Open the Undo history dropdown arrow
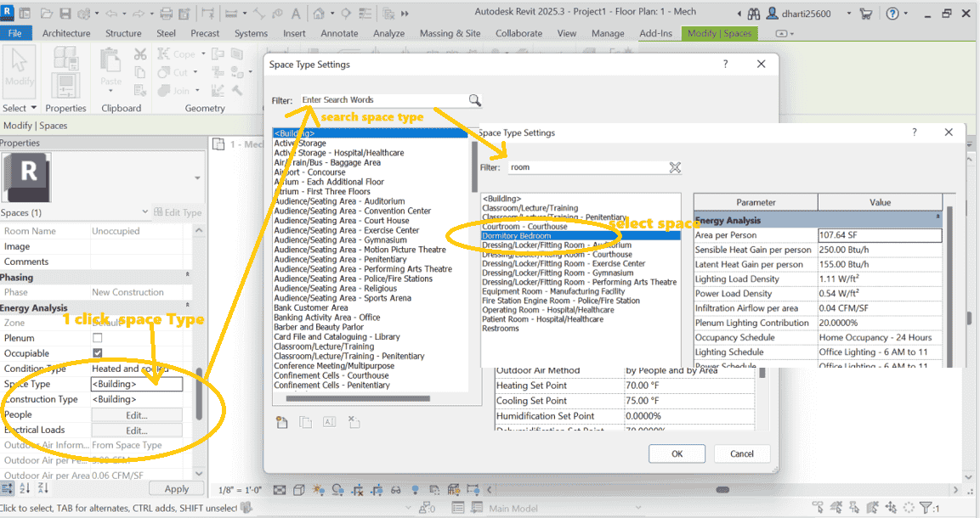The height and width of the screenshot is (518, 980). pyautogui.click(x=124, y=13)
